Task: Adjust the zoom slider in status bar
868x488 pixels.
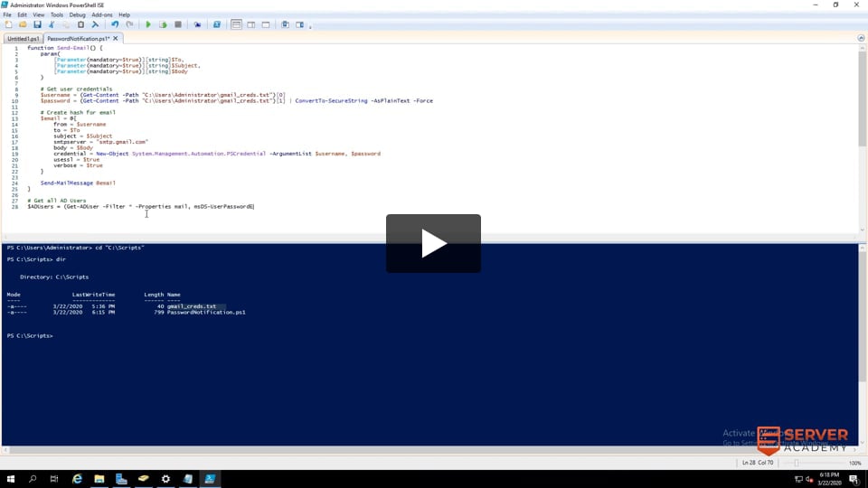Action: click(797, 463)
